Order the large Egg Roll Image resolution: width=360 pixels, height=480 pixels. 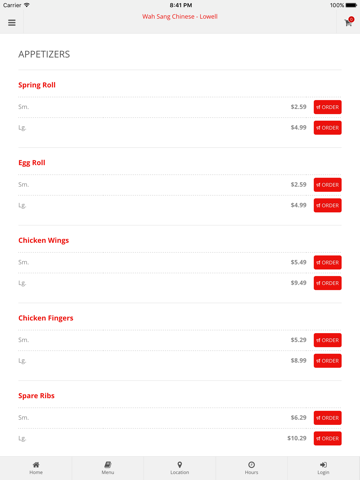[327, 205]
